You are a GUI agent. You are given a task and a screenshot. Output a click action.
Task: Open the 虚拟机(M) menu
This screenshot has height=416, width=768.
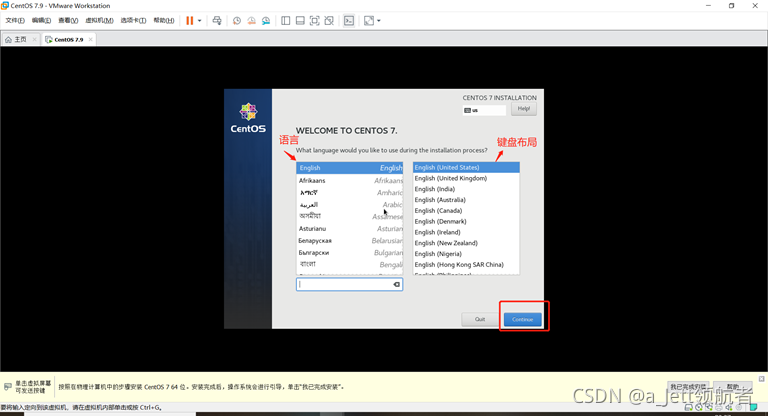point(99,21)
